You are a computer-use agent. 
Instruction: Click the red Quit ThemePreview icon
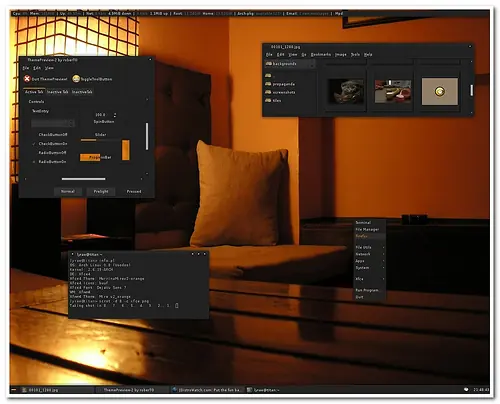coord(27,79)
